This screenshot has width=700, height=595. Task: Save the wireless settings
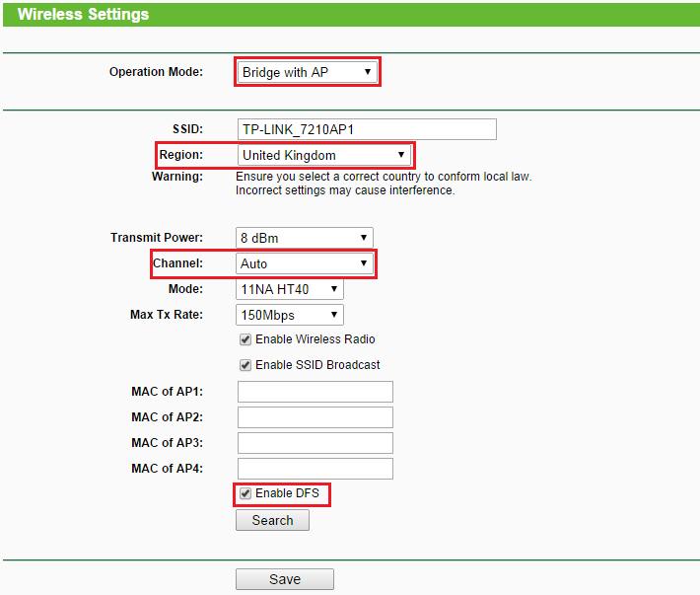285,579
